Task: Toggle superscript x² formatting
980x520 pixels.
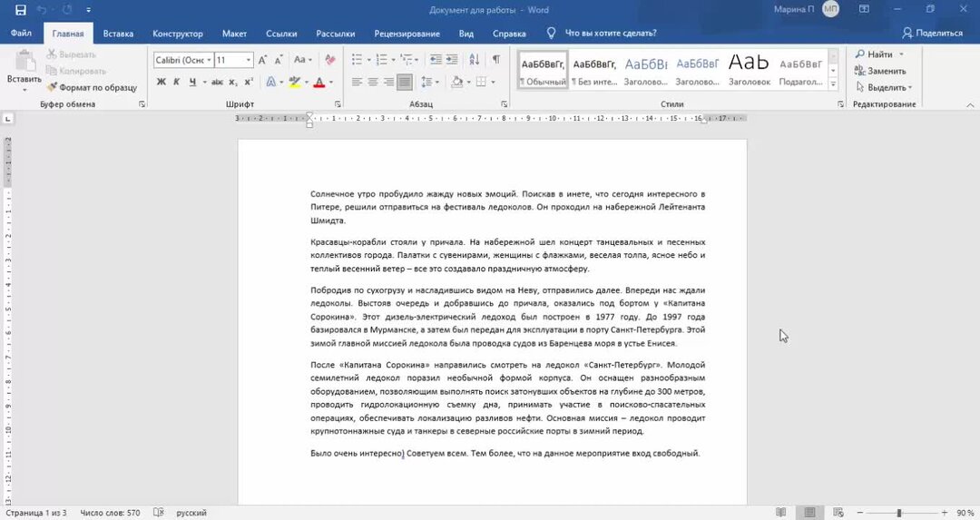Action: coord(248,82)
